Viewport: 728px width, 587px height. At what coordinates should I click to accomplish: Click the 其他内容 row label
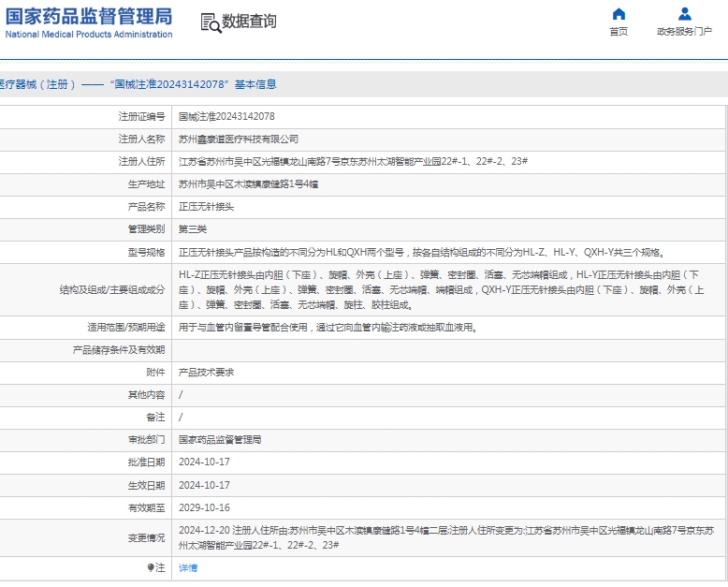146,395
